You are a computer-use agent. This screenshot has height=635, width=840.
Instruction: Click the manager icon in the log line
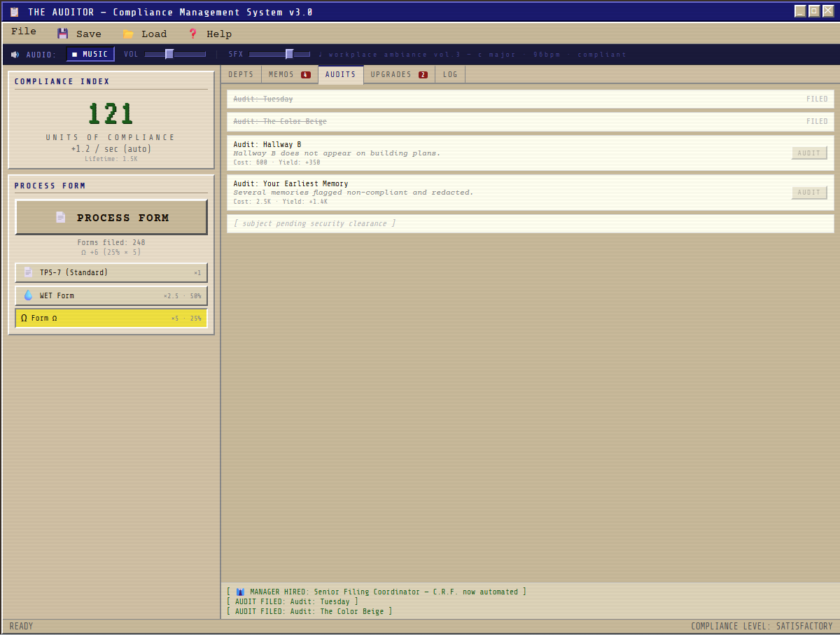point(240,592)
